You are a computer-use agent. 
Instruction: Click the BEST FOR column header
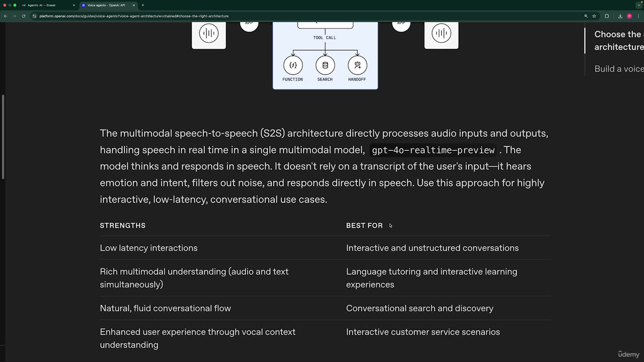point(364,225)
